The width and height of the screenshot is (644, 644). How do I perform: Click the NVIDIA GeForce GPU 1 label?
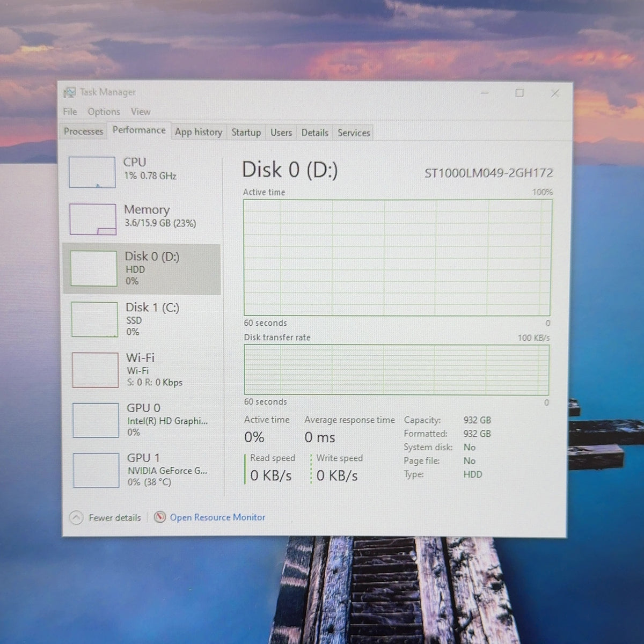pyautogui.click(x=167, y=471)
